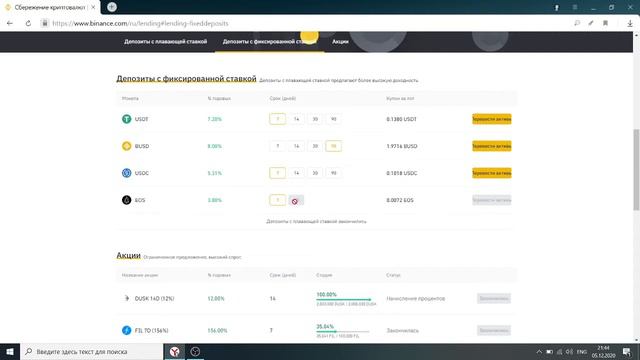This screenshot has width=640, height=360.
Task: Switch the ENG input language indicator
Action: 582,352
